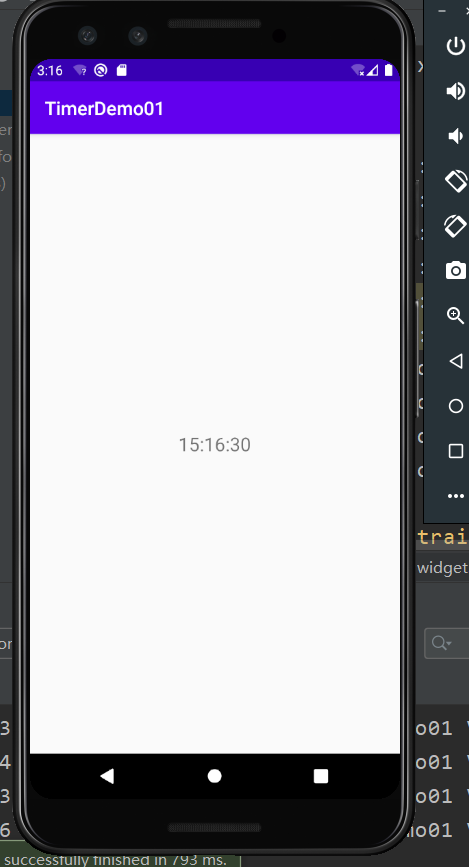Click the 15:16:30 time text
The width and height of the screenshot is (469, 867).
(x=215, y=445)
